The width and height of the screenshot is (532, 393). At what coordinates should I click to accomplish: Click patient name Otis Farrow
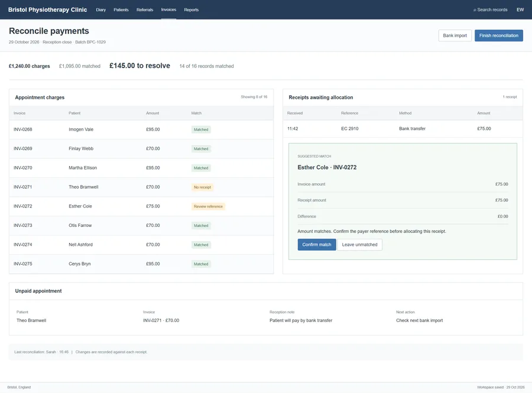tap(80, 226)
